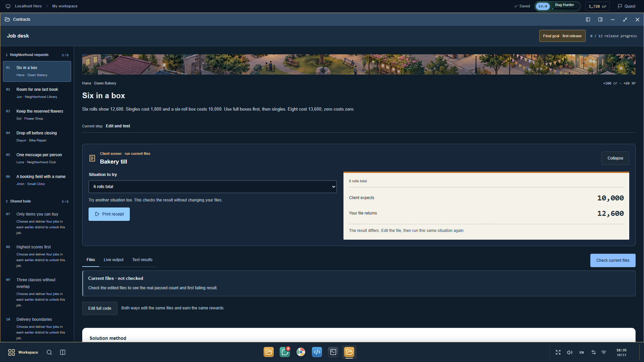Viewport: 644px width, 362px height.
Task: Click the Localhost Hero breadcrumb
Action: (x=28, y=6)
